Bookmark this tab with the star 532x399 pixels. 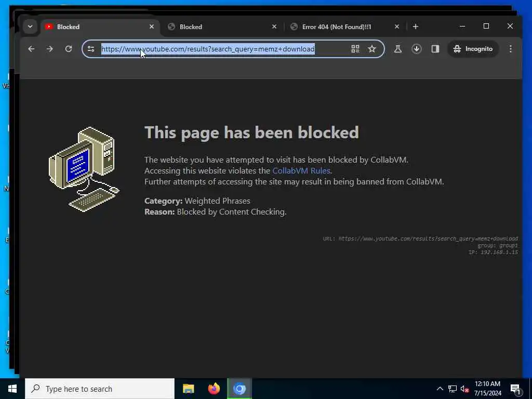click(372, 49)
